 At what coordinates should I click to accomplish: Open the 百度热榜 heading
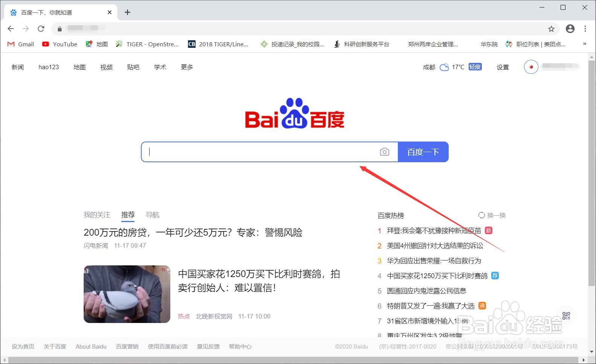391,216
